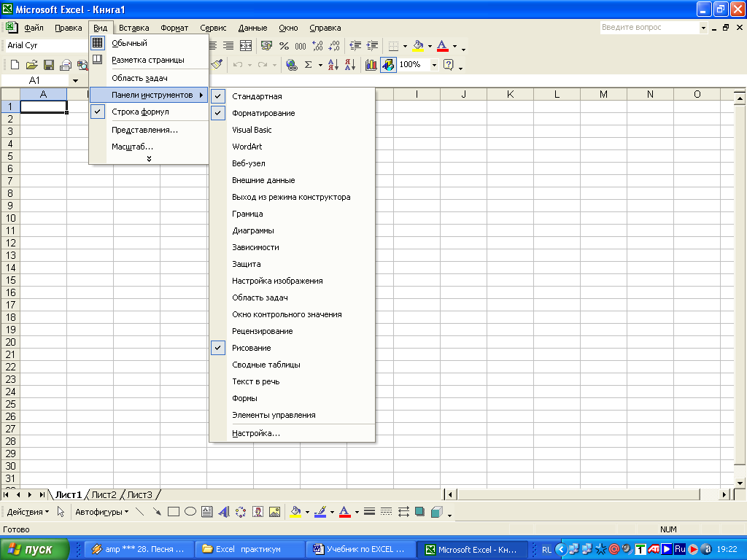747x560 pixels.
Task: Toggle the Drawing toolbar icon
Action: [388, 65]
